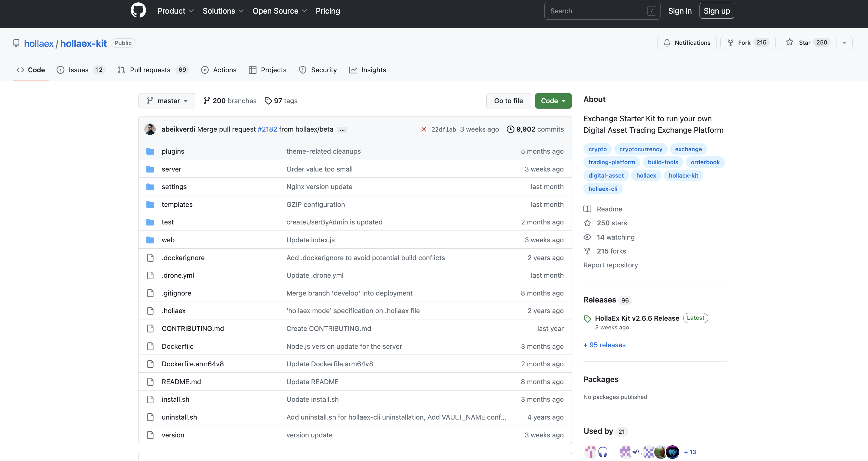Open the Product menu

(175, 11)
